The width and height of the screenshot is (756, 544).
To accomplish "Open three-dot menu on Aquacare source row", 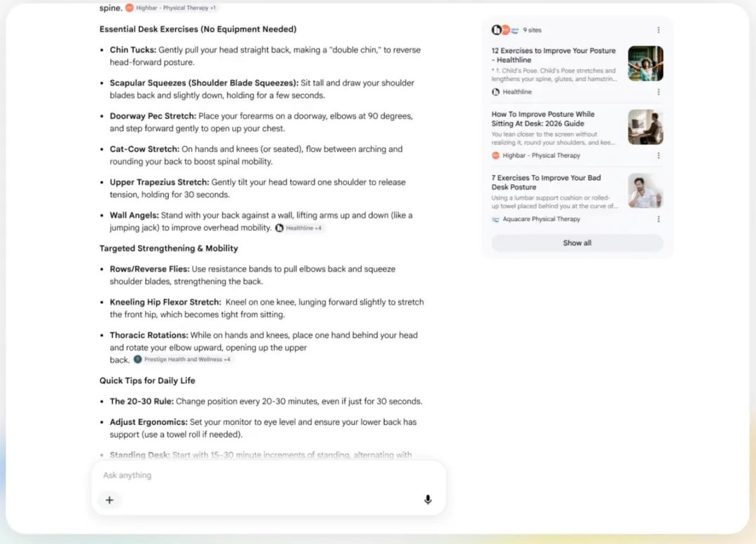I will click(659, 218).
